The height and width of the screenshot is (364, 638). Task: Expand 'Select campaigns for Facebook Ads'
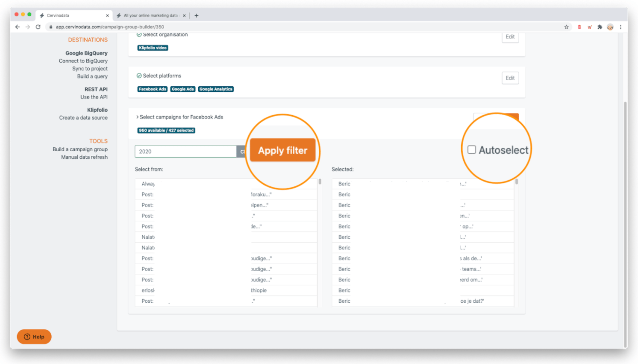pyautogui.click(x=180, y=117)
